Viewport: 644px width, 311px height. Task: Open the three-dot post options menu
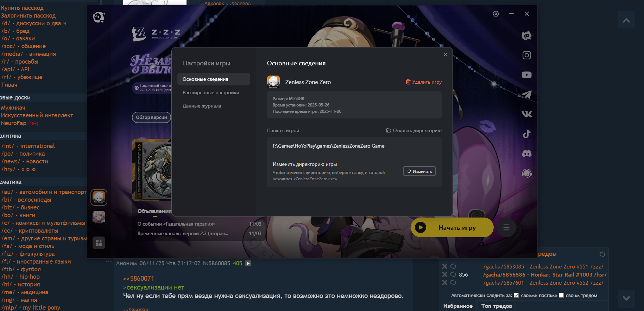(x=109, y=262)
